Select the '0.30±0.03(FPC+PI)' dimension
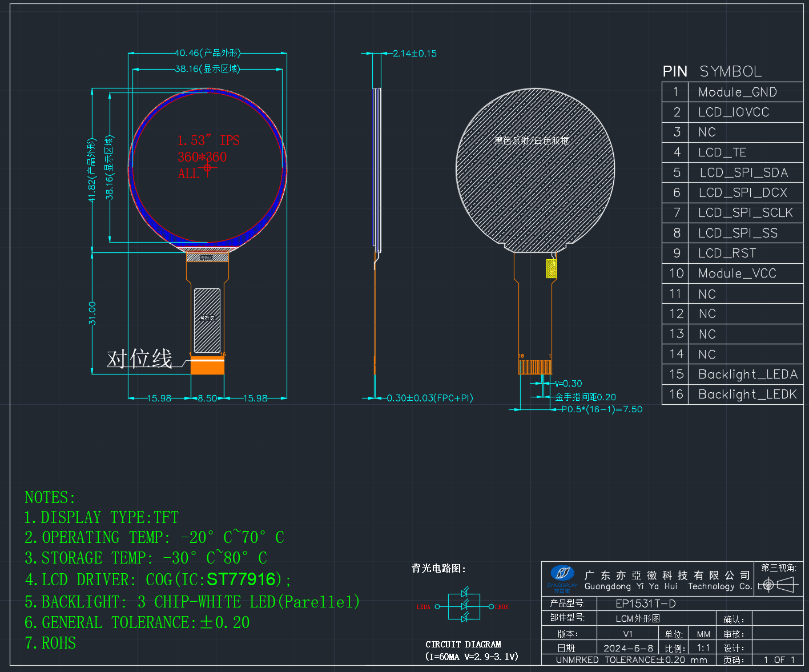 430,398
